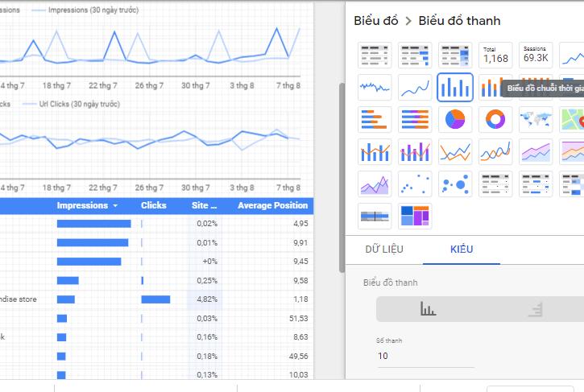Select the donut chart type
This screenshot has width=584, height=392.
coord(495,119)
